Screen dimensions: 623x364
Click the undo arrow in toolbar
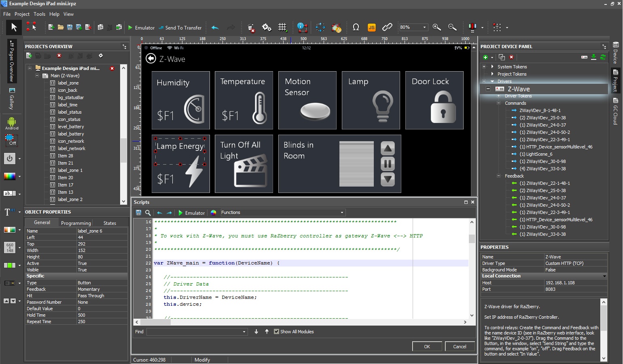click(215, 28)
